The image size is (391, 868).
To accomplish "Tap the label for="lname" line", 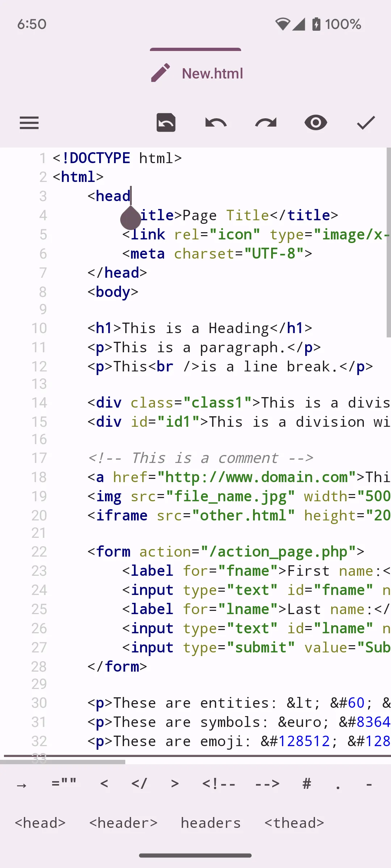I will (256, 609).
